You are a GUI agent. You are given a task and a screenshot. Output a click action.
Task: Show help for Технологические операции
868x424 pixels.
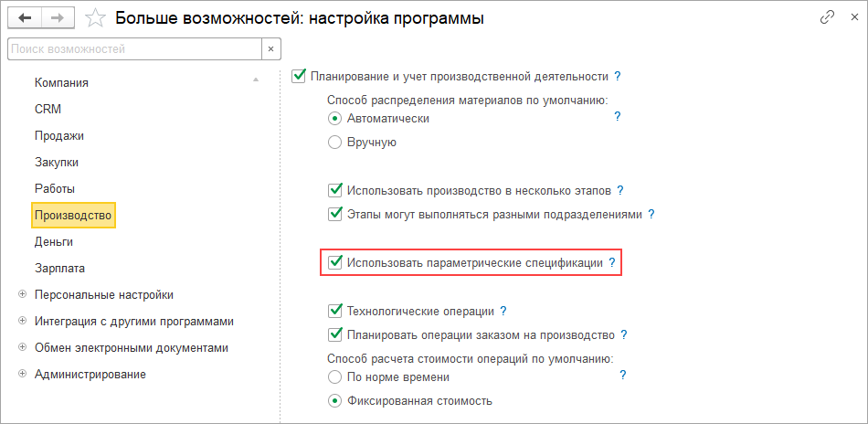point(503,311)
